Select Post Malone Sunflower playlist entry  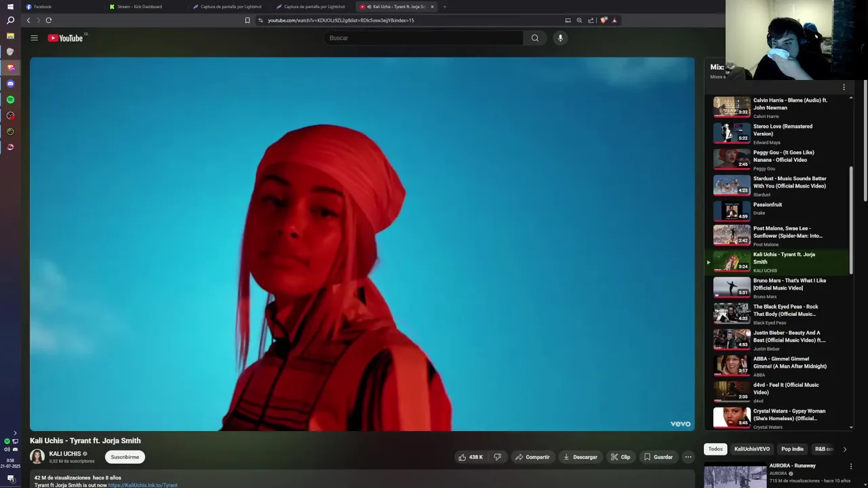(776, 236)
